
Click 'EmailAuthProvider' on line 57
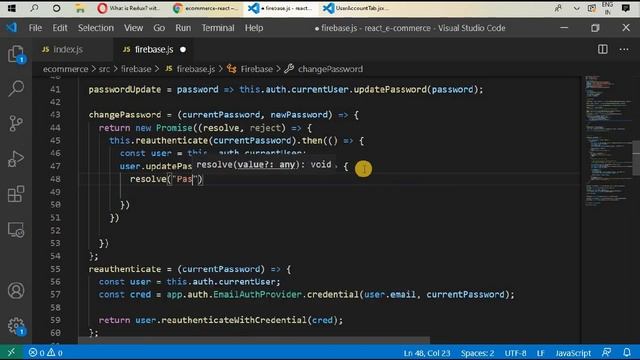(x=257, y=294)
